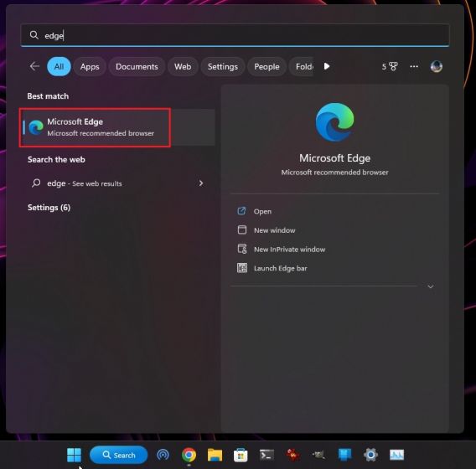The image size is (476, 469).
Task: Click the Open action icon
Action: [x=241, y=211]
